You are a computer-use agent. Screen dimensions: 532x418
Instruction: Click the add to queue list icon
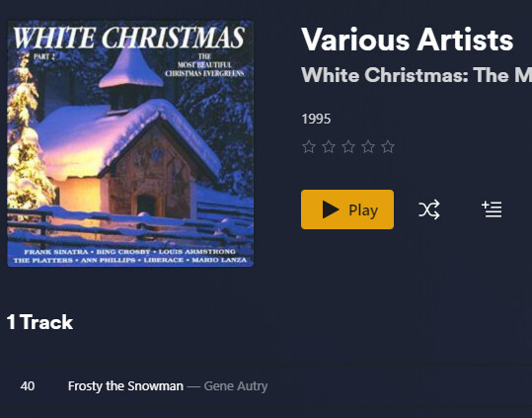tap(492, 209)
